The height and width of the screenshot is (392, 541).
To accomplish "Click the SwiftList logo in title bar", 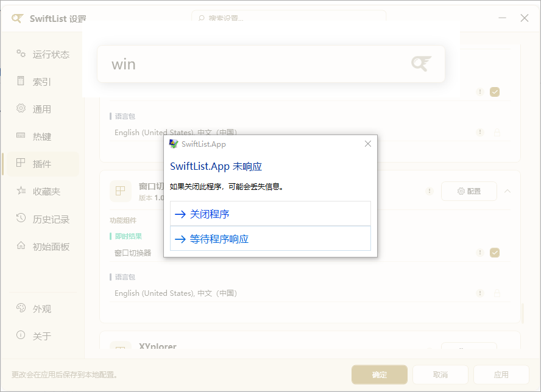I will pyautogui.click(x=17, y=18).
